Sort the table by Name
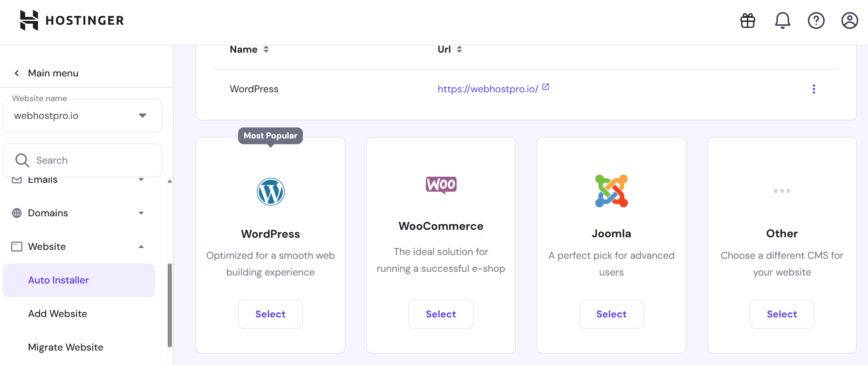The height and width of the screenshot is (365, 868). (x=266, y=49)
